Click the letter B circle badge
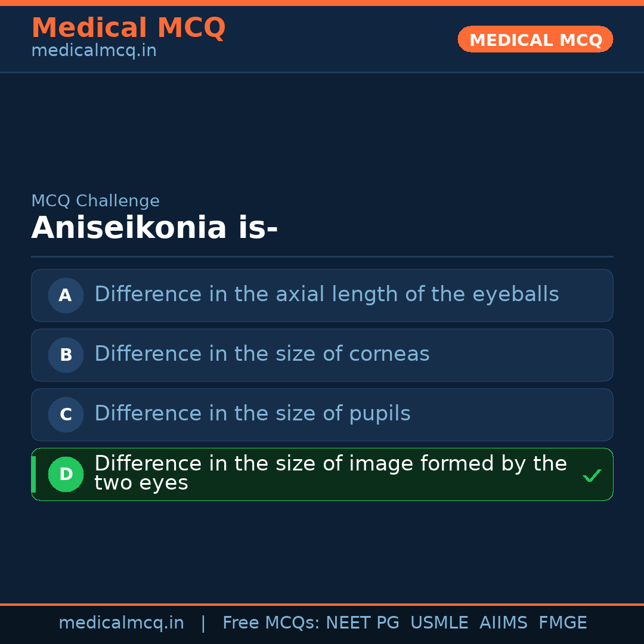 [66, 355]
